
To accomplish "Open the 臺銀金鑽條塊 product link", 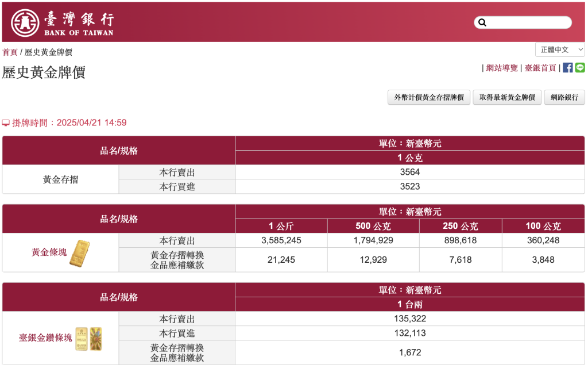I will [45, 338].
